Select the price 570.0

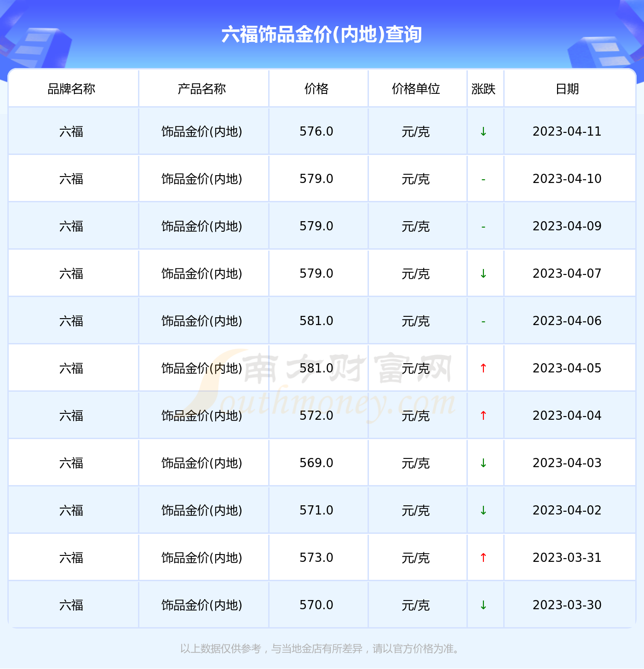(316, 605)
